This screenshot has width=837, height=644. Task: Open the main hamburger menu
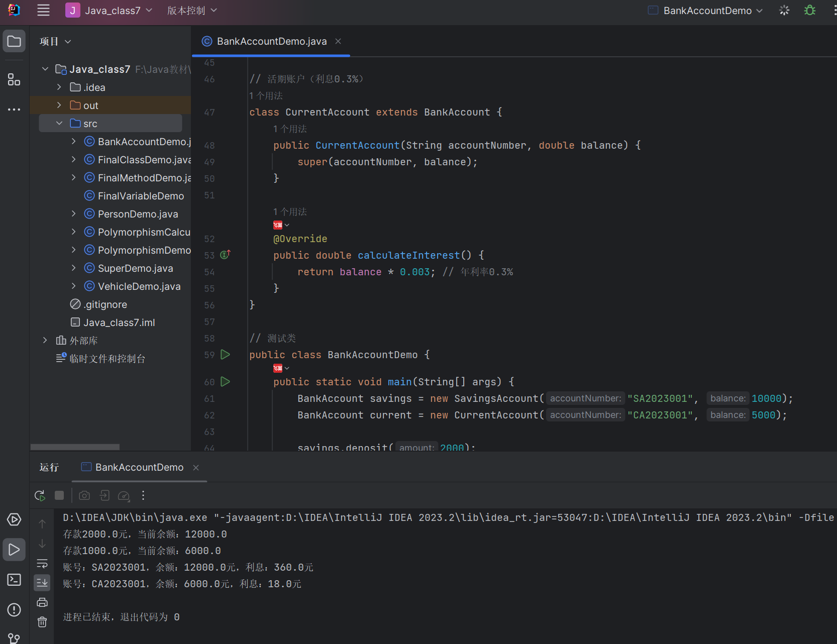point(44,11)
